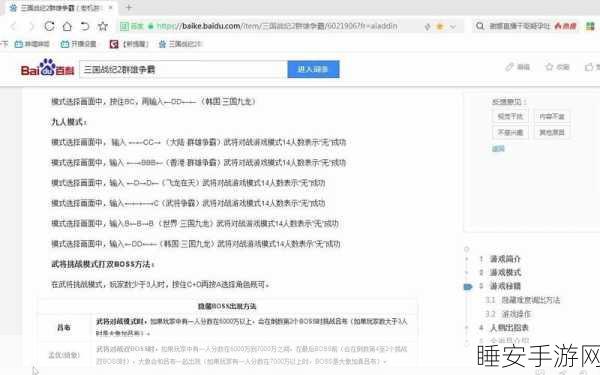
Task: Click the line mentioning 大陆 群雄争霸
Action: (x=199, y=142)
